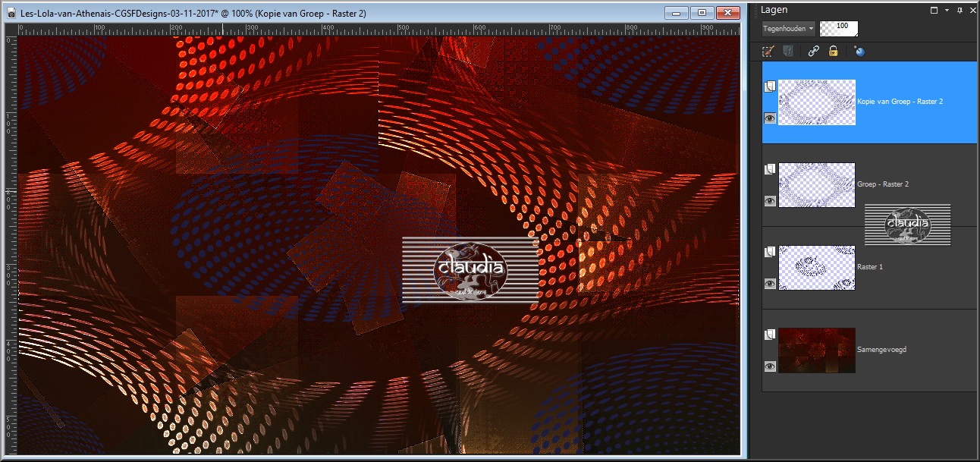Hide the Raster 1 layer
This screenshot has height=462, width=980.
point(770,284)
